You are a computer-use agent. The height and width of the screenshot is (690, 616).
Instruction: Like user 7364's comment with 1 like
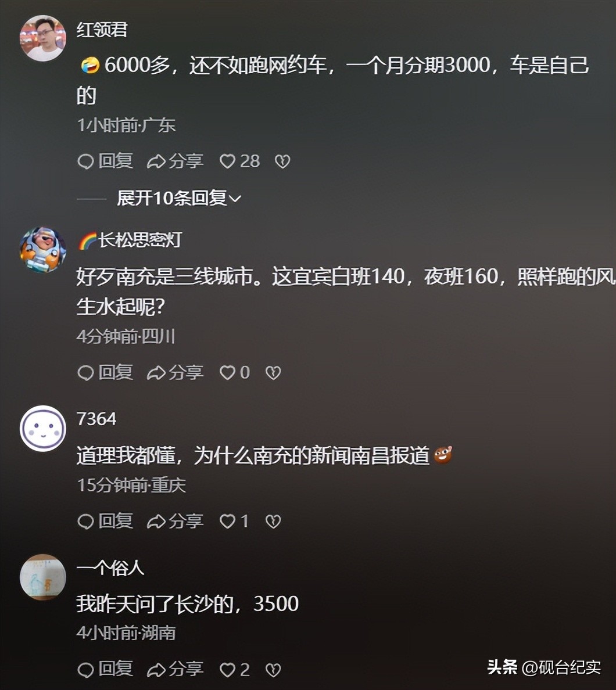tap(234, 522)
